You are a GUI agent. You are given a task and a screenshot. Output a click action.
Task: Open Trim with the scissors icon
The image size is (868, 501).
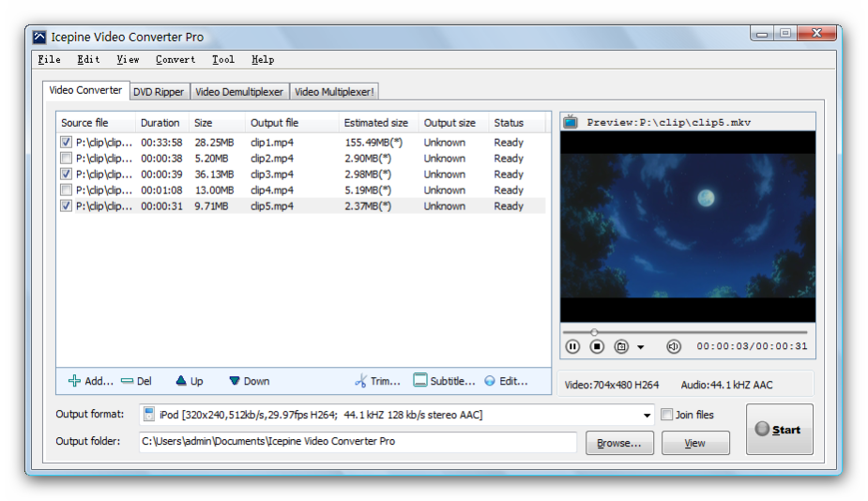[361, 380]
